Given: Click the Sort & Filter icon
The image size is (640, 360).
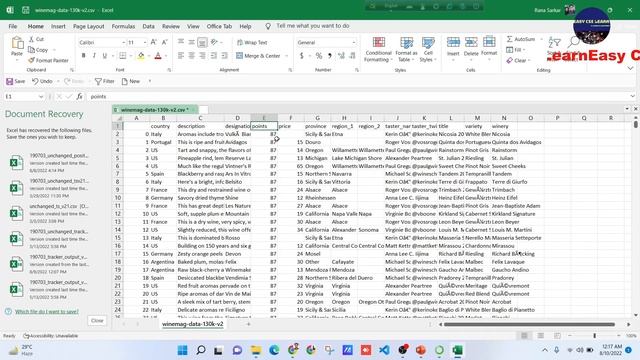Looking at the screenshot, I should pos(555,42).
